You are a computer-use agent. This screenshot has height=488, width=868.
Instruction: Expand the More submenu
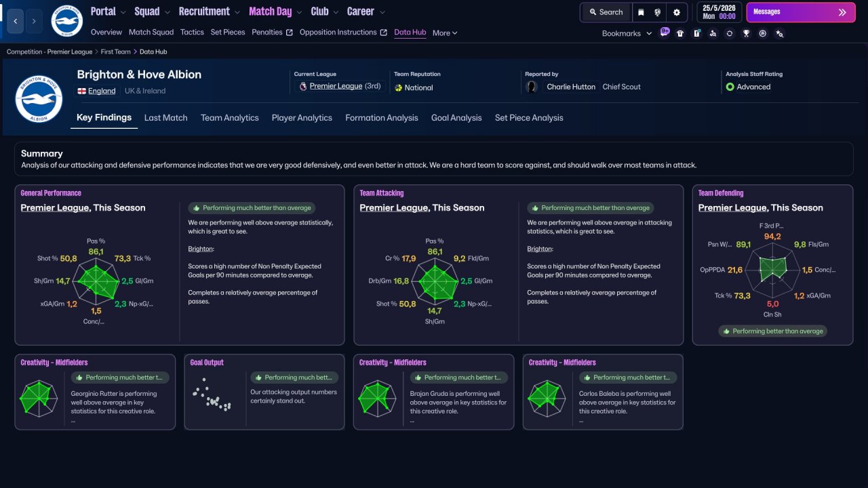pyautogui.click(x=445, y=33)
